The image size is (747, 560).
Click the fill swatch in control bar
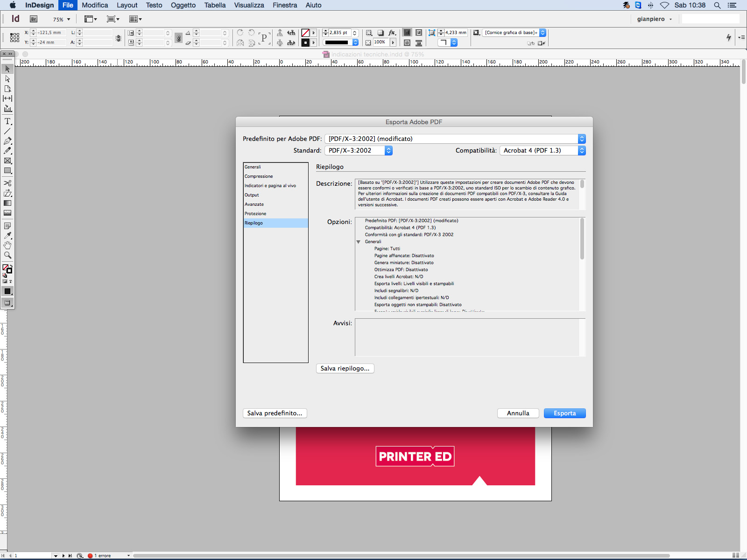click(305, 33)
